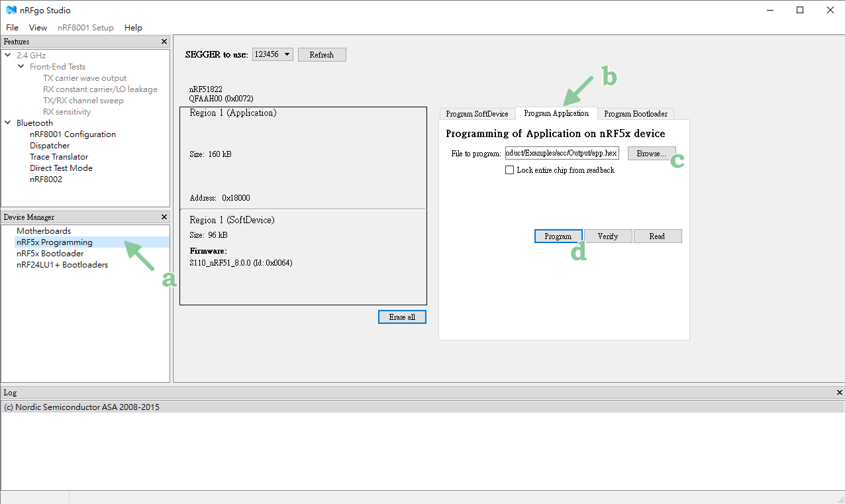Image resolution: width=845 pixels, height=504 pixels.
Task: Click the S110_nRF51_8.0.0 firmware text
Action: pyautogui.click(x=241, y=263)
